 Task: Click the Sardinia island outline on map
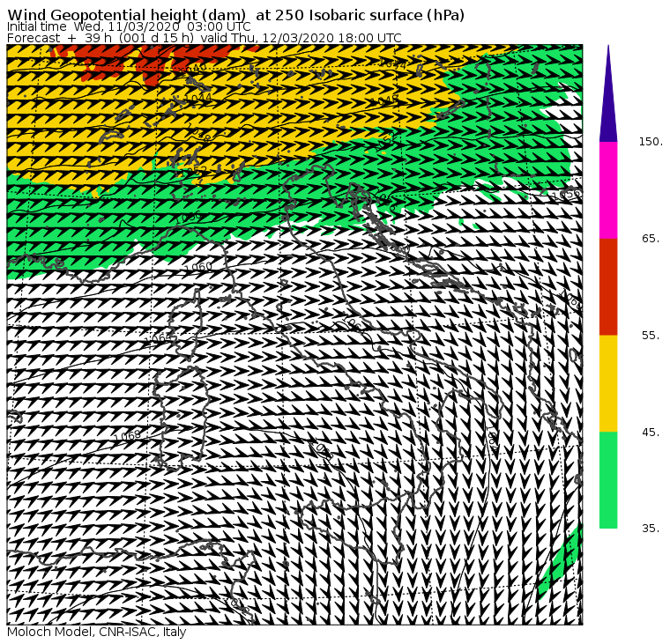182,418
